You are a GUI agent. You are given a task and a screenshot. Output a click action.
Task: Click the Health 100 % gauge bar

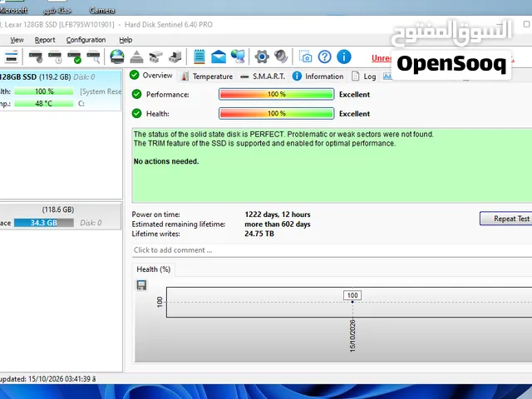tap(277, 113)
